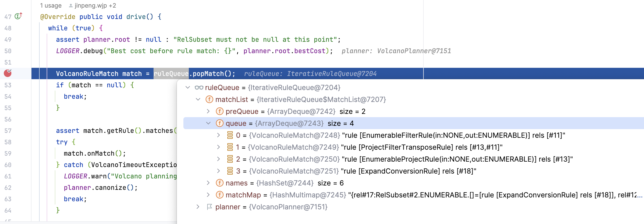Screen dimensions: 644x224
Task: Expand the names HashSet node
Action: pos(208,183)
